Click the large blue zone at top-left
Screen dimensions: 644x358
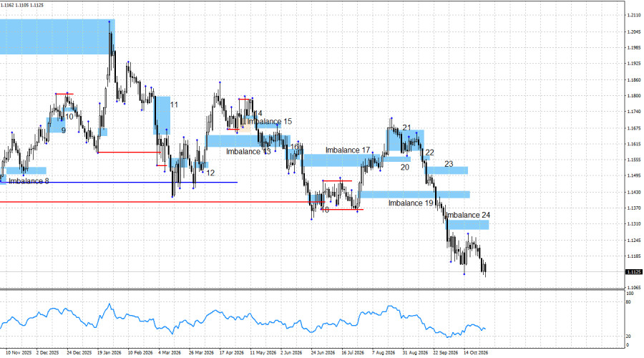click(x=57, y=37)
